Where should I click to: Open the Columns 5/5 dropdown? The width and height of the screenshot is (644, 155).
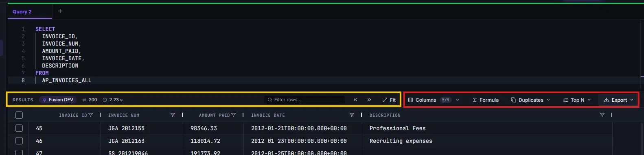434,100
